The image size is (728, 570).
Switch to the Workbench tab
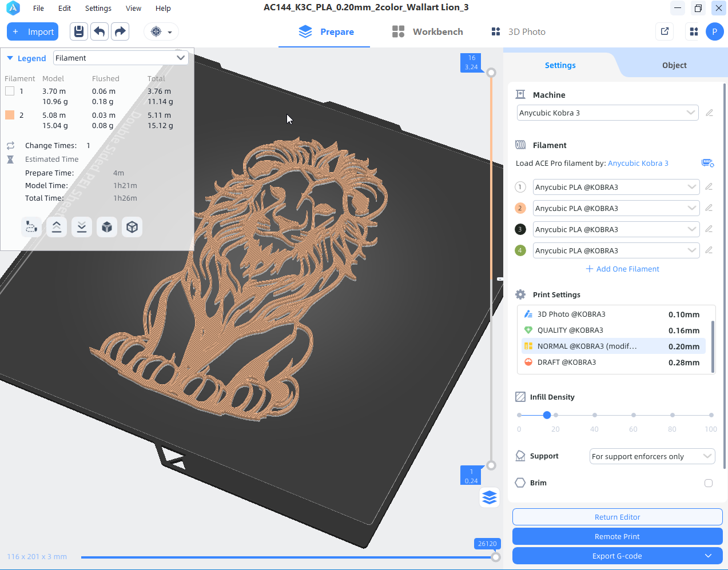(x=428, y=32)
